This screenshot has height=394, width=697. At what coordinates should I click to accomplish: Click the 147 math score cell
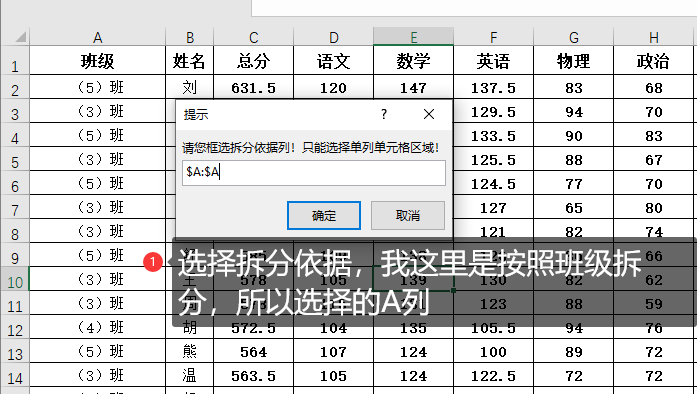pos(413,88)
